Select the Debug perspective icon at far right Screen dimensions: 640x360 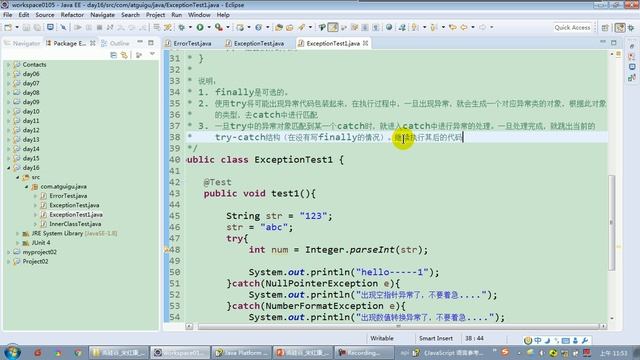(631, 28)
